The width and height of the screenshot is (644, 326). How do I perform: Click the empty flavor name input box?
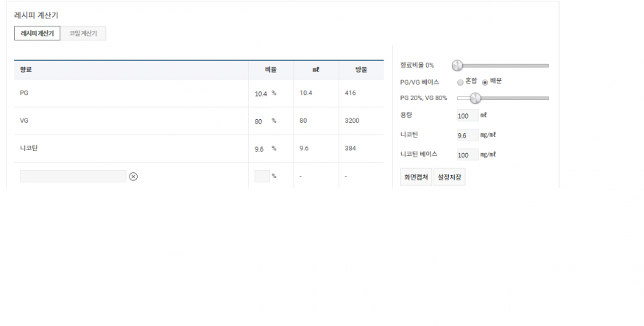(73, 176)
